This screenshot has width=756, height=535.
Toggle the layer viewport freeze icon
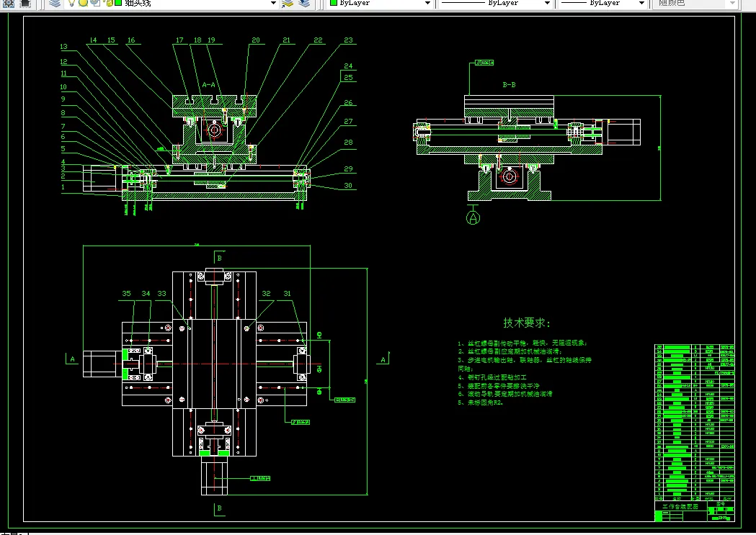[x=94, y=3]
